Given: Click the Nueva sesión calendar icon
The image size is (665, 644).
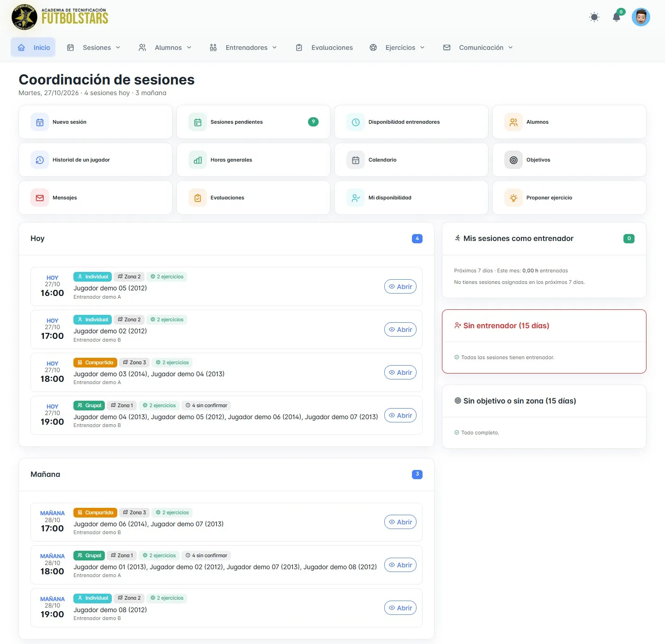Looking at the screenshot, I should 40,122.
